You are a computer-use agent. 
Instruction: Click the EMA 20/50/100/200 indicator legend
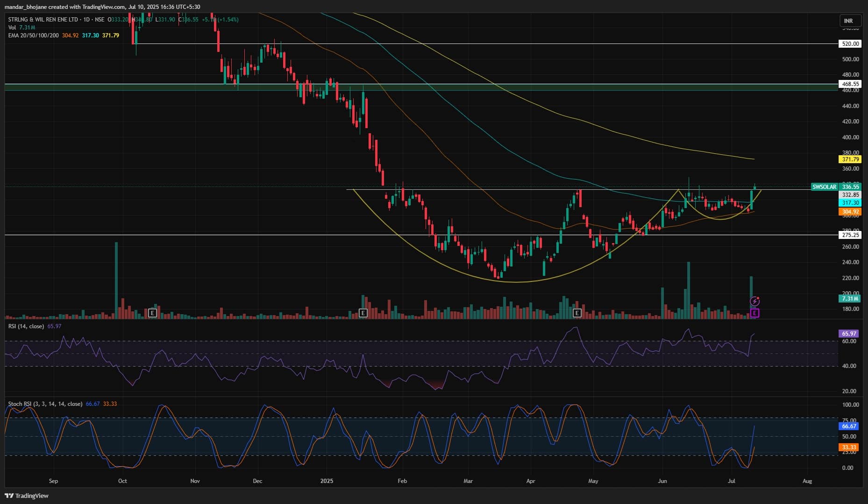pyautogui.click(x=34, y=35)
